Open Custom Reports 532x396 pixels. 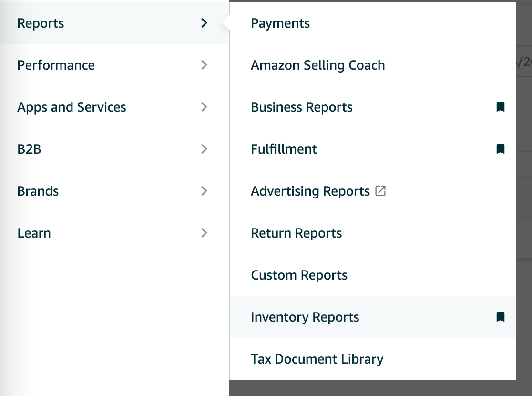click(x=372, y=275)
